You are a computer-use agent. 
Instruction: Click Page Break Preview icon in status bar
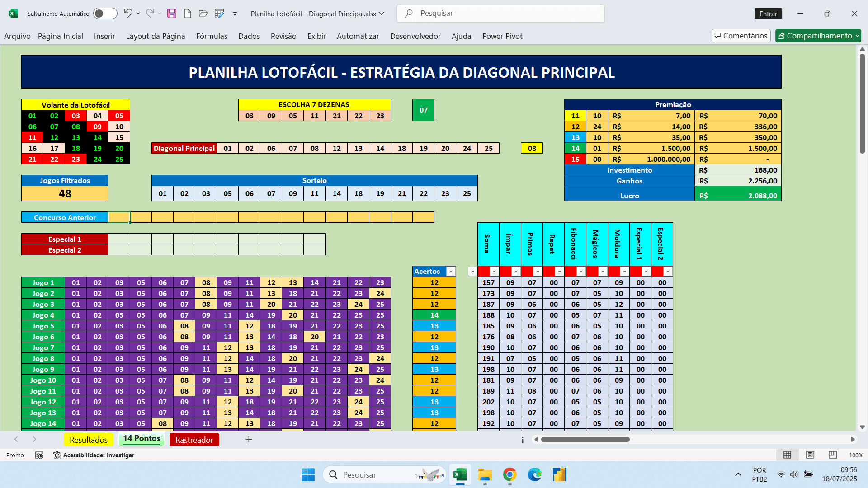coord(833,455)
